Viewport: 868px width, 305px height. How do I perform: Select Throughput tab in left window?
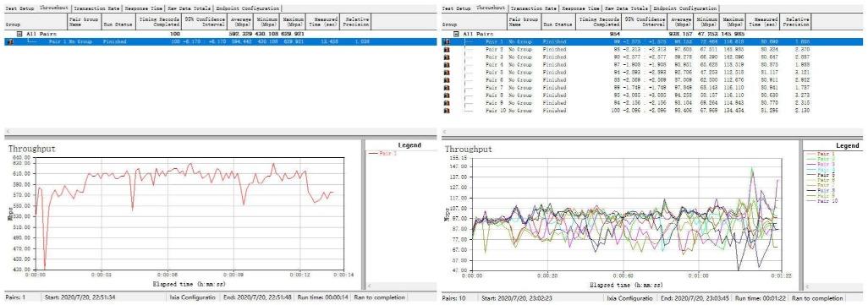[x=53, y=8]
